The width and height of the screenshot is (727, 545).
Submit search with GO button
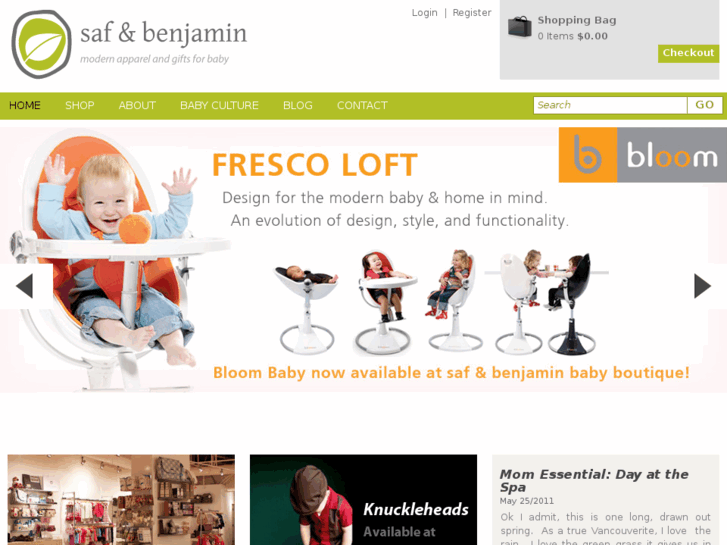click(x=704, y=105)
